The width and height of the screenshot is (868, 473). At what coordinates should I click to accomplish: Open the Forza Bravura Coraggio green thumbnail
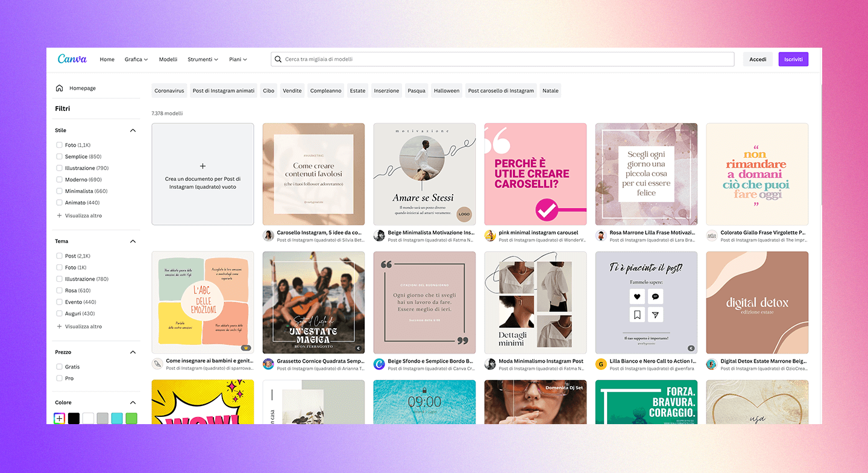point(646,402)
